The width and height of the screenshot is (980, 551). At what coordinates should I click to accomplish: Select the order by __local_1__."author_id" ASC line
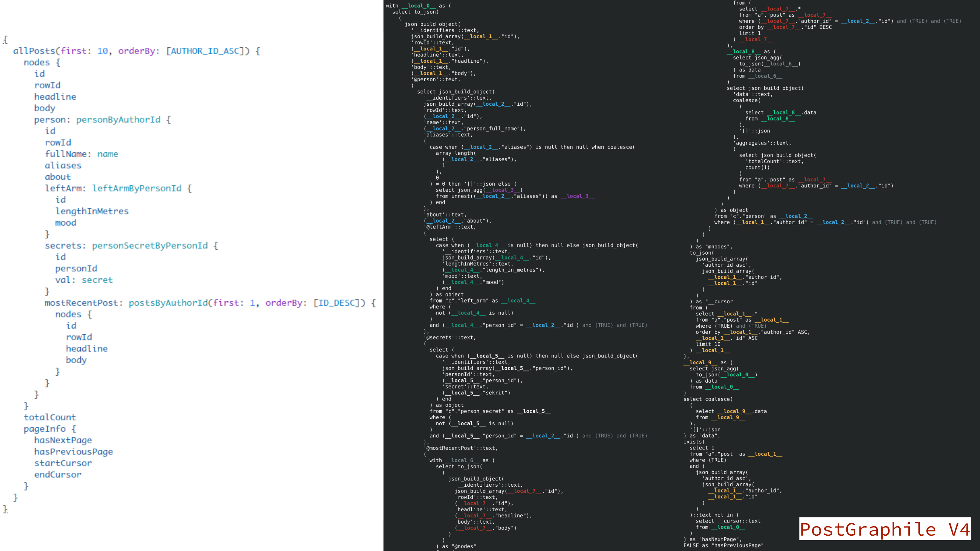753,332
